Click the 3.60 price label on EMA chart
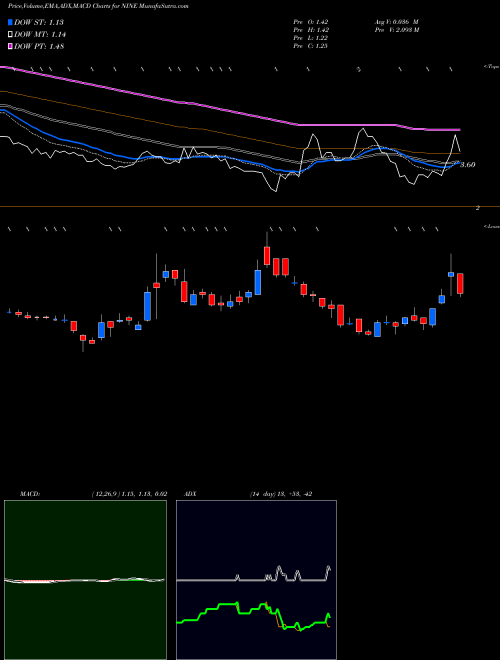500x660 pixels. pyautogui.click(x=468, y=165)
